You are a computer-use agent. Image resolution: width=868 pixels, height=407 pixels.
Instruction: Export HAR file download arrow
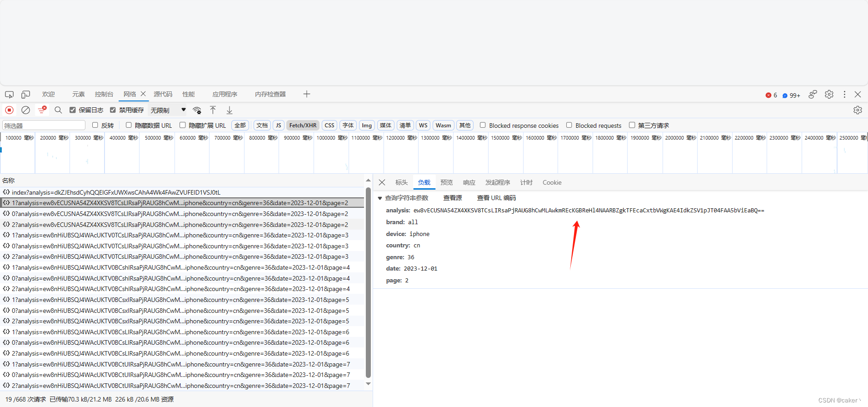click(x=229, y=110)
